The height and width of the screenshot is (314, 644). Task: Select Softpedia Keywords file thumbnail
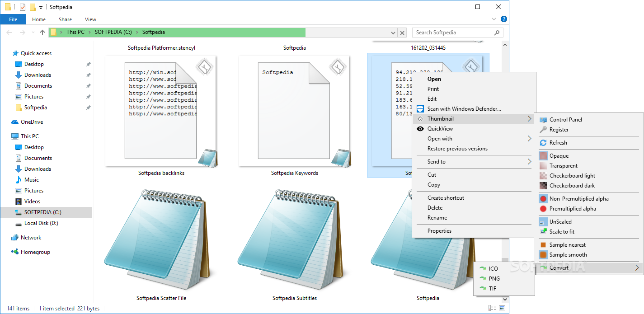click(x=295, y=111)
